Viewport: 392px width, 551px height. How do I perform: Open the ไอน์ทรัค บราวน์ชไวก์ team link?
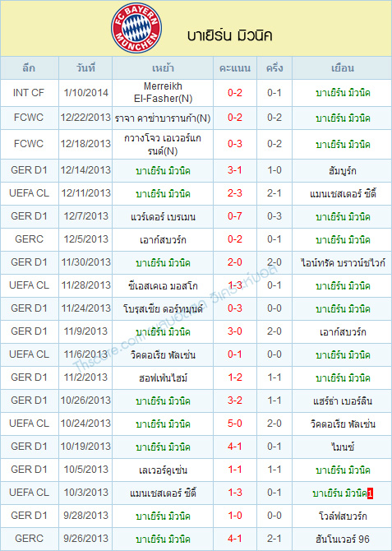click(x=343, y=262)
